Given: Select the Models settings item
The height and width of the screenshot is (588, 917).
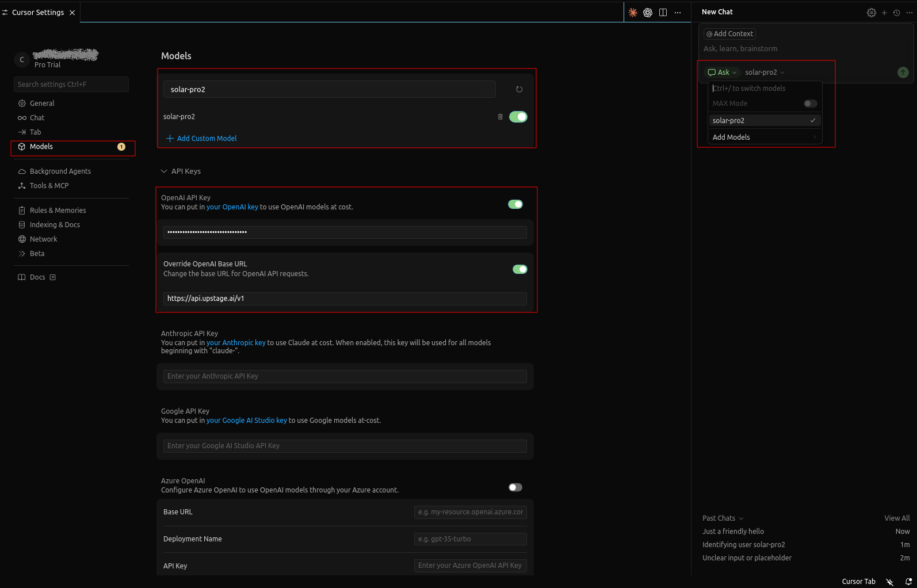Looking at the screenshot, I should click(72, 147).
